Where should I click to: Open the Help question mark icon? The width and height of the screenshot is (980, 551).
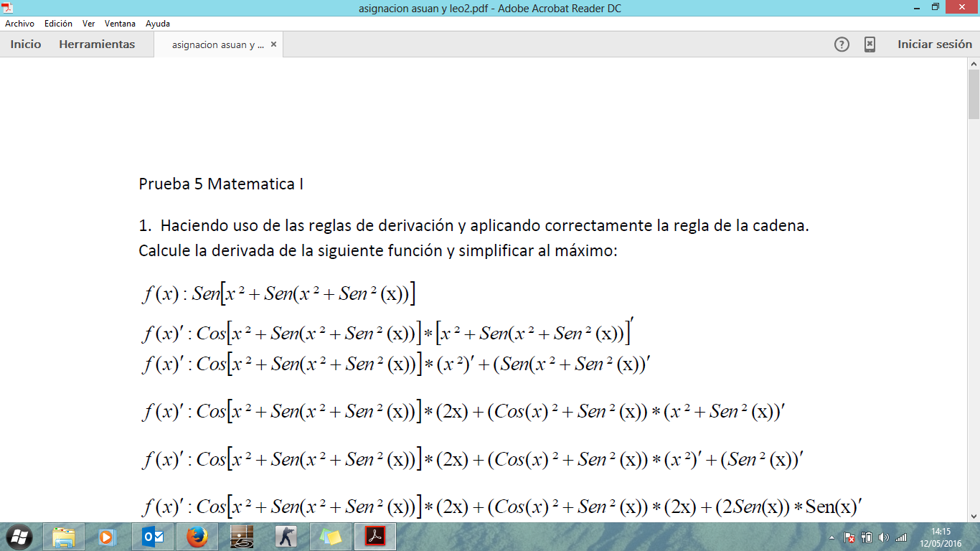click(842, 44)
